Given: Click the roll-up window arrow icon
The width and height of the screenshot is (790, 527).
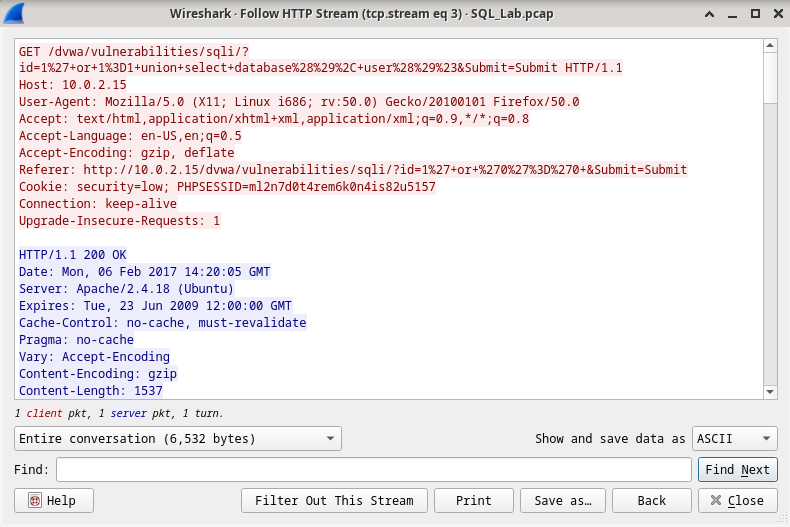Looking at the screenshot, I should (709, 14).
